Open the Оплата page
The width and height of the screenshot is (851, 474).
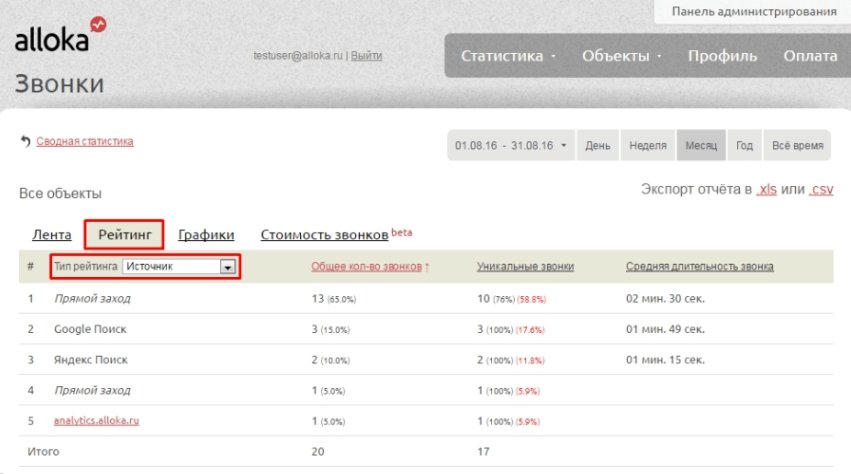pyautogui.click(x=810, y=56)
